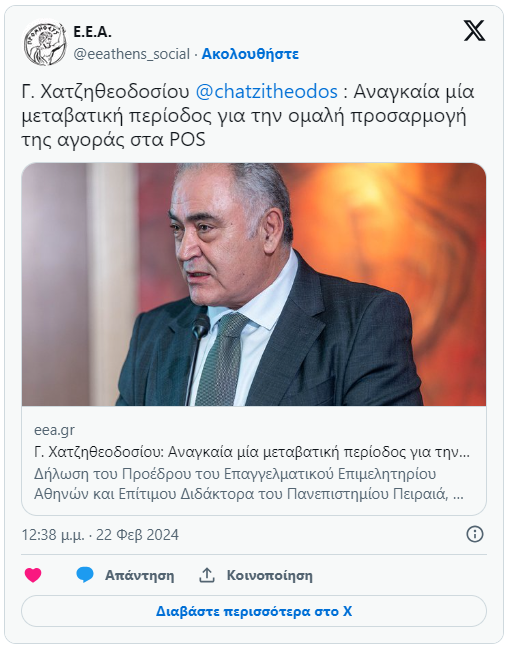Click the Ακολουθήστε follow link
The image size is (508, 649).
coord(250,54)
